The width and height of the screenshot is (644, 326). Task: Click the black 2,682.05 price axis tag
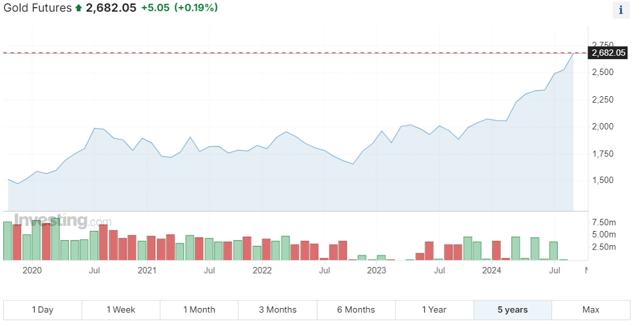click(x=608, y=53)
